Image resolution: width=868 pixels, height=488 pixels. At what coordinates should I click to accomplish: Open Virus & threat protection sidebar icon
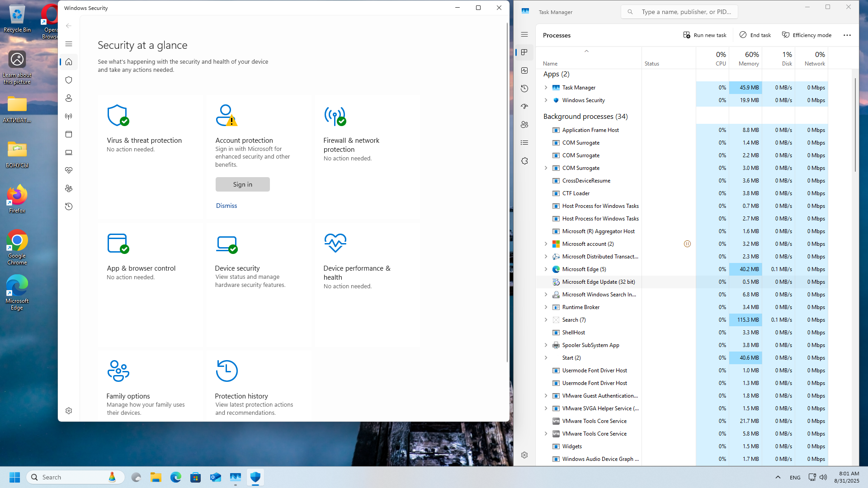[69, 80]
